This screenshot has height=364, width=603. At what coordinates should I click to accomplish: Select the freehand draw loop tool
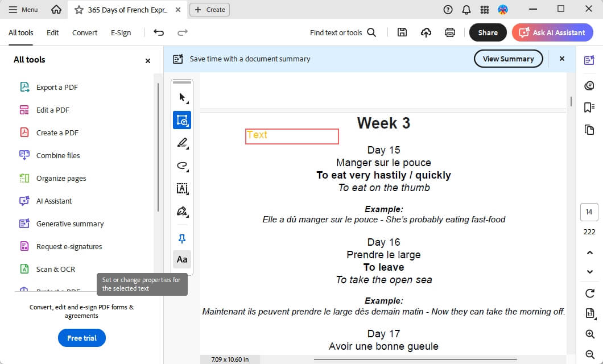click(x=182, y=166)
